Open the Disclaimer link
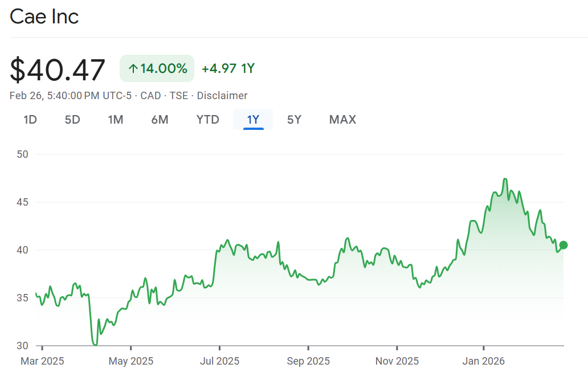The width and height of the screenshot is (588, 376). (222, 96)
